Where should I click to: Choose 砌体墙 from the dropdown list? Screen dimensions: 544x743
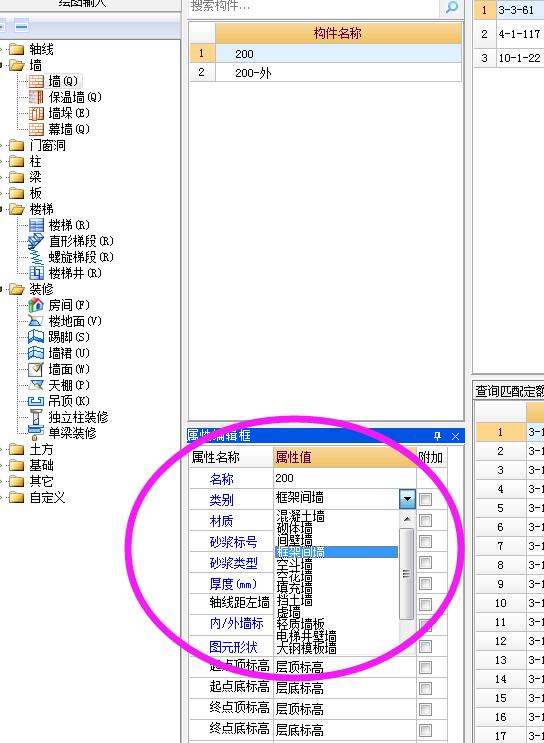[295, 528]
